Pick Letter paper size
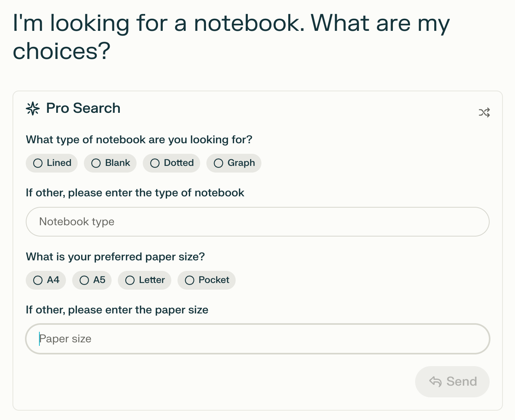The height and width of the screenshot is (420, 515). [x=144, y=280]
